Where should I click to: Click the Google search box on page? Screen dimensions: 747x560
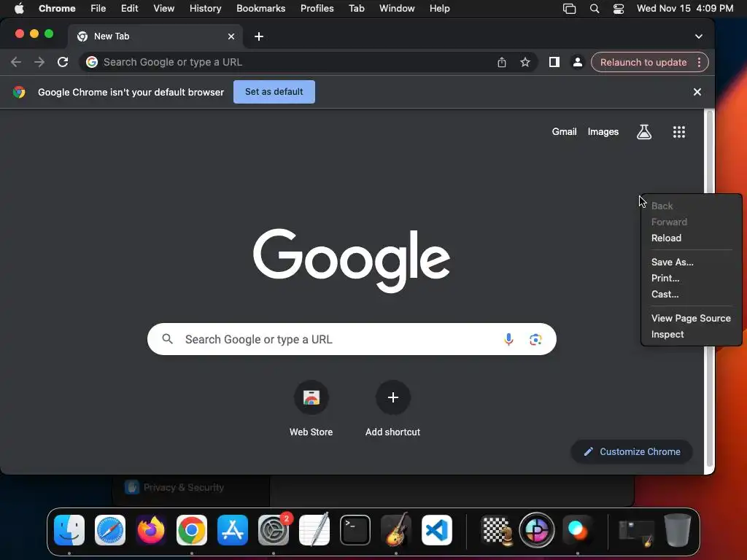[x=352, y=339]
